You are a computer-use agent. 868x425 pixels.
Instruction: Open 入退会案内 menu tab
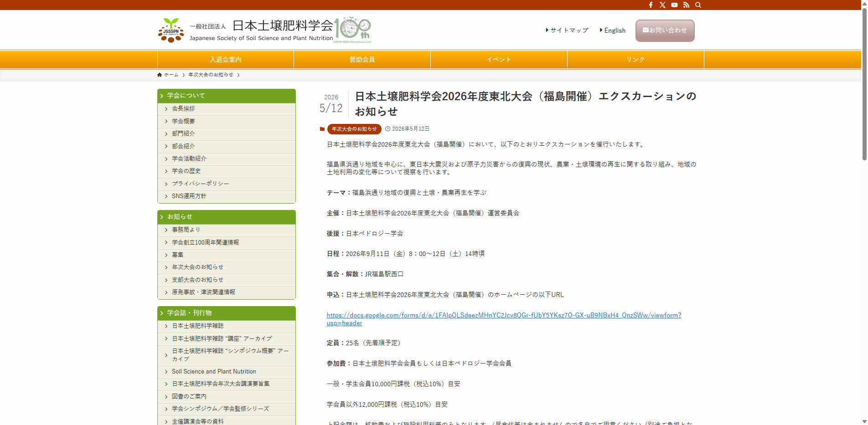click(x=226, y=60)
